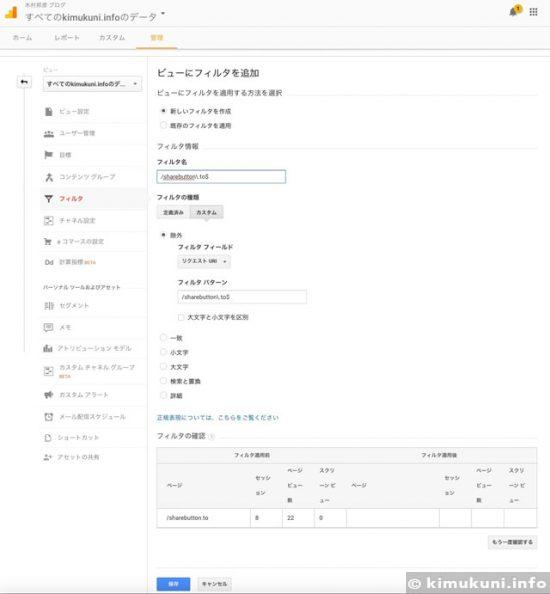Click the アセットの共有 person-add icon
The height and width of the screenshot is (594, 550).
[47, 458]
